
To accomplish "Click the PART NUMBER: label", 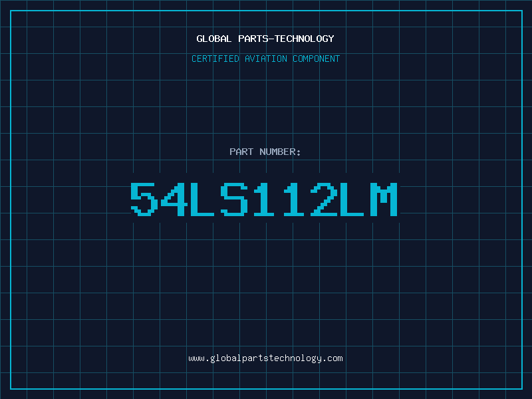I will tap(265, 152).
